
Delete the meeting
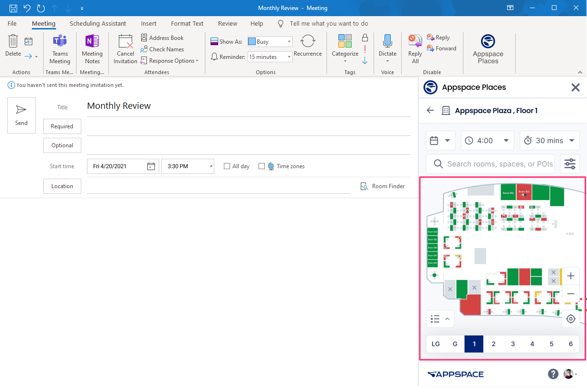pos(13,46)
